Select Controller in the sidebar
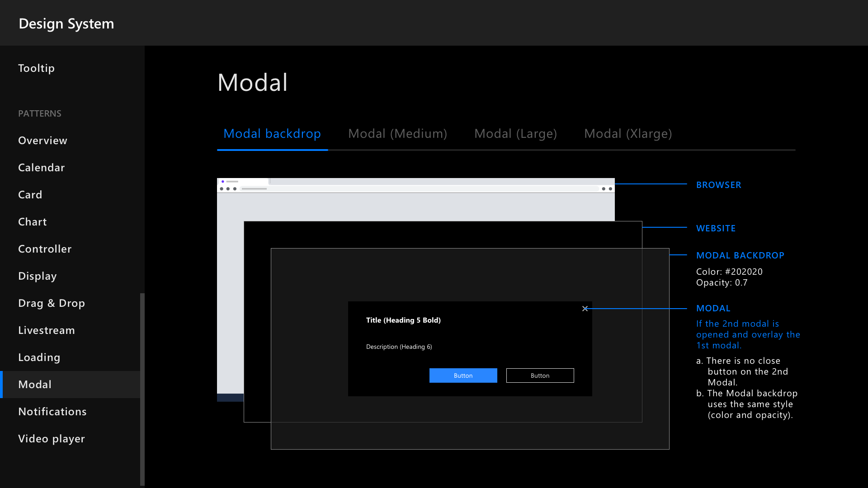This screenshot has width=868, height=488. point(45,249)
